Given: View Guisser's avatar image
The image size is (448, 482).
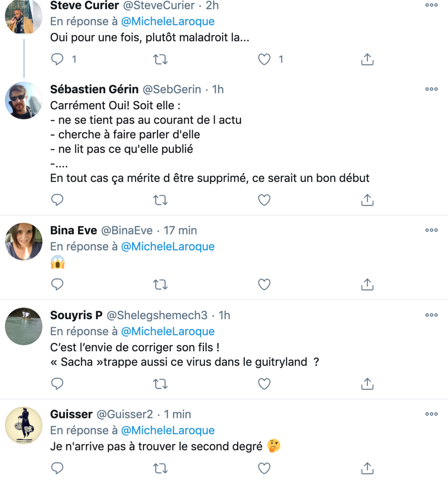Looking at the screenshot, I should [24, 425].
